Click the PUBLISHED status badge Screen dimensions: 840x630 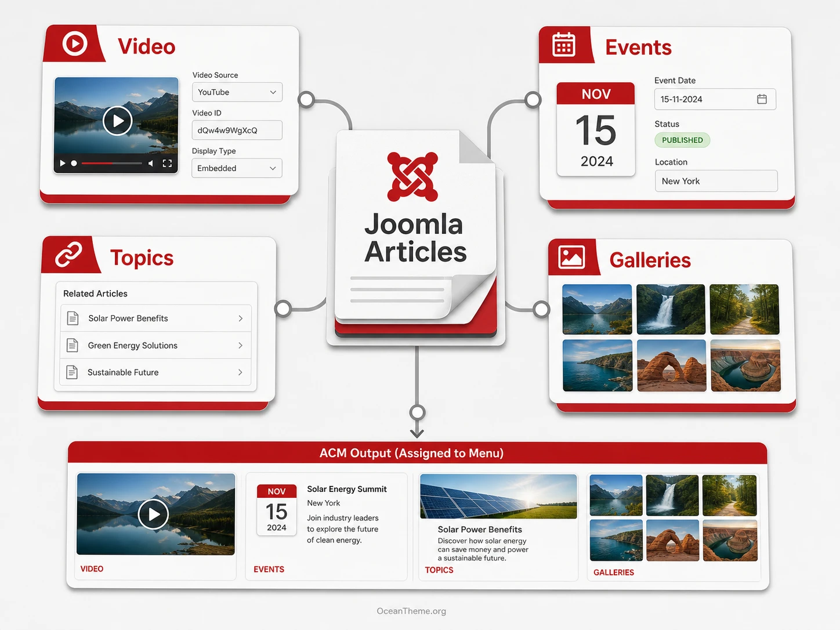pos(682,140)
